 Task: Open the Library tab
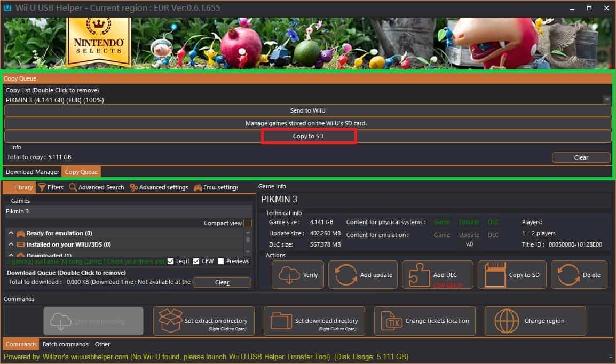(x=20, y=187)
